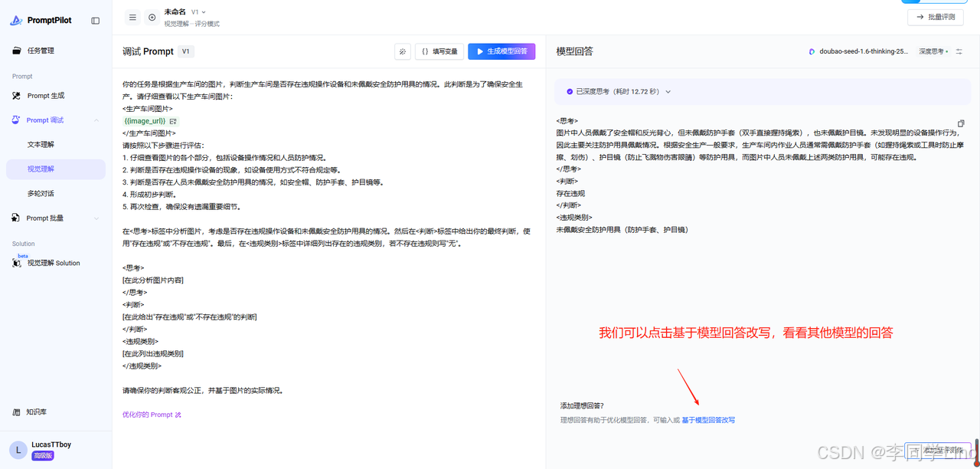980x469 pixels.
Task: Click the 批量评测 button
Action: pyautogui.click(x=936, y=17)
